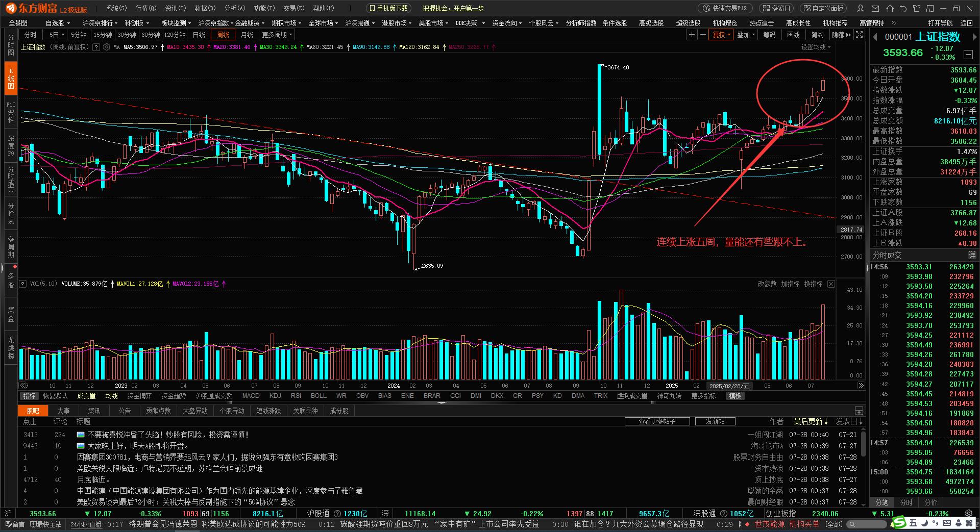The height and width of the screenshot is (532, 980).
Task: Click the undo back arrow icon
Action: pyautogui.click(x=903, y=9)
